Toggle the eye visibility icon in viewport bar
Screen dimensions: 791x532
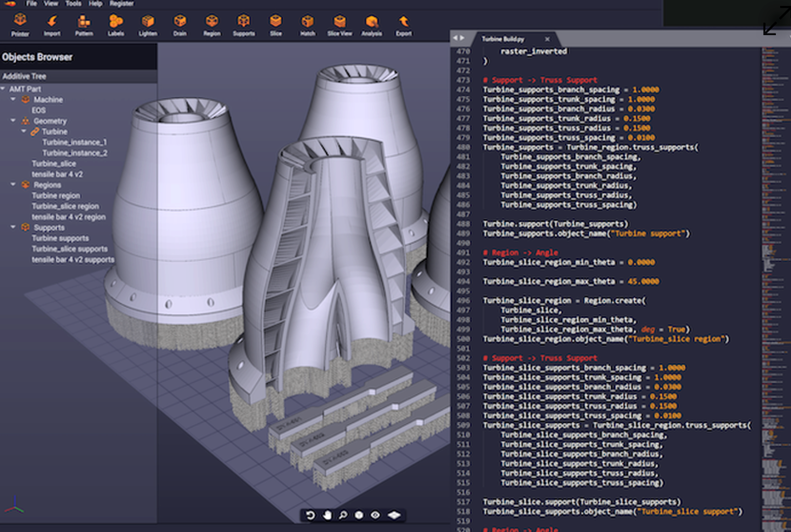click(x=375, y=515)
